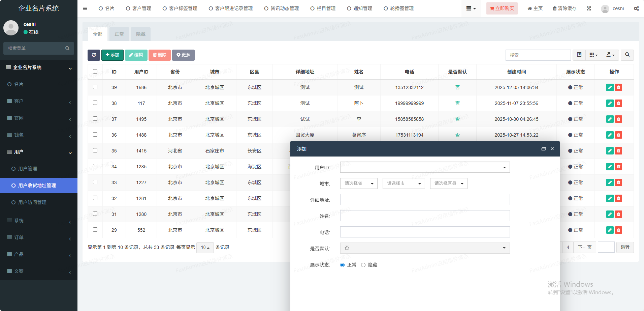Click the 搜索菜单 sidebar search field

coord(35,48)
